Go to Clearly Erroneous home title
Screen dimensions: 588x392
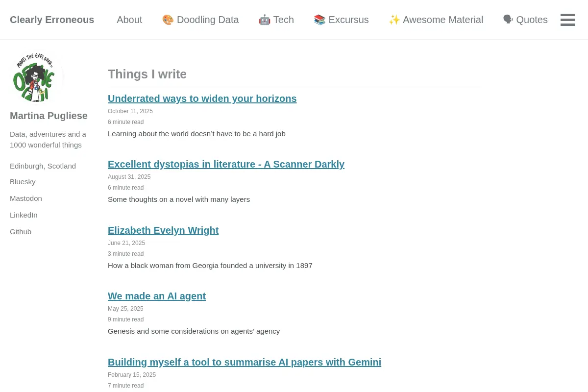point(52,20)
